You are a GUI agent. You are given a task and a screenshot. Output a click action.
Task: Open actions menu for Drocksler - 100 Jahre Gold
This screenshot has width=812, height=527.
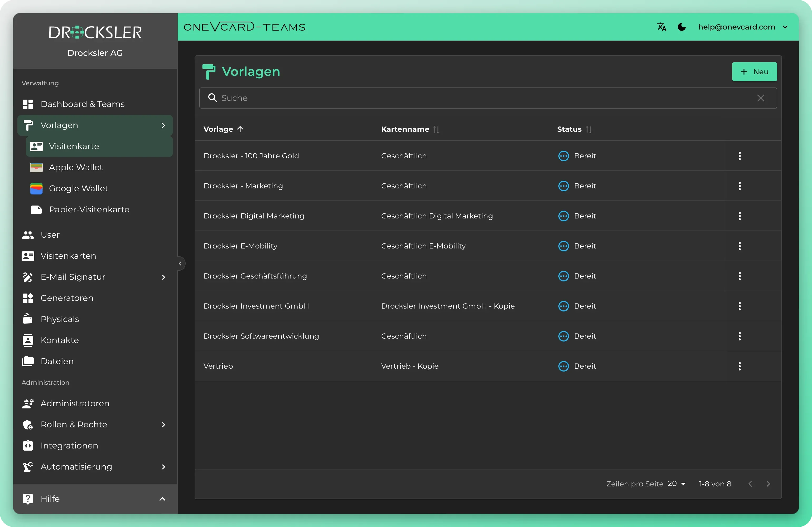(x=739, y=156)
